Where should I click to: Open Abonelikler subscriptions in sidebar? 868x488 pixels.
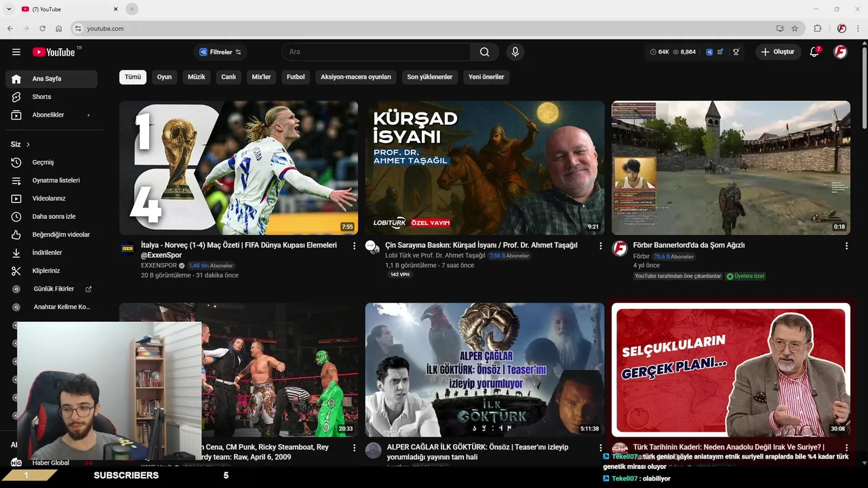click(x=52, y=115)
